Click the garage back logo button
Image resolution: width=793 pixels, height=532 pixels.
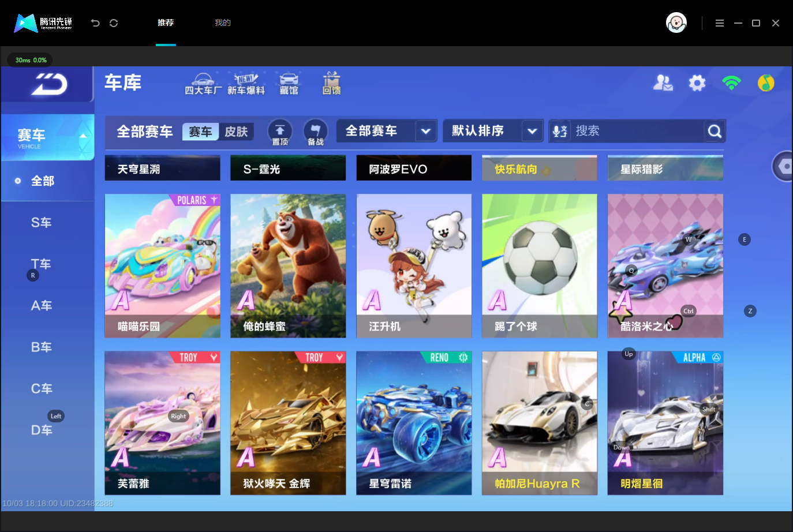(47, 84)
